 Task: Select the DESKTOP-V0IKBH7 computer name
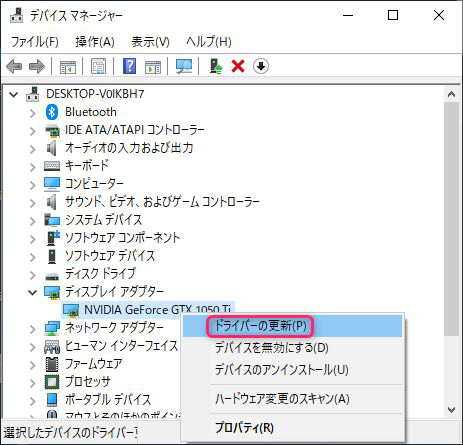95,94
